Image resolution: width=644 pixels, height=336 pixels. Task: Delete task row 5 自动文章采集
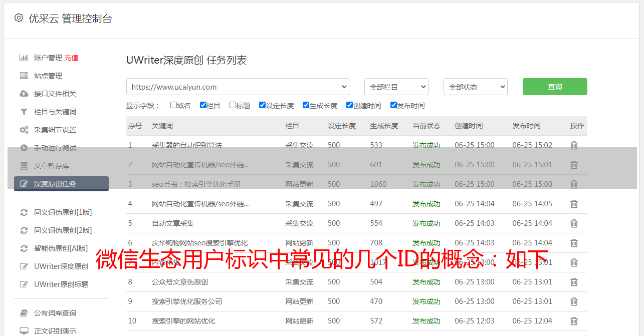click(574, 223)
